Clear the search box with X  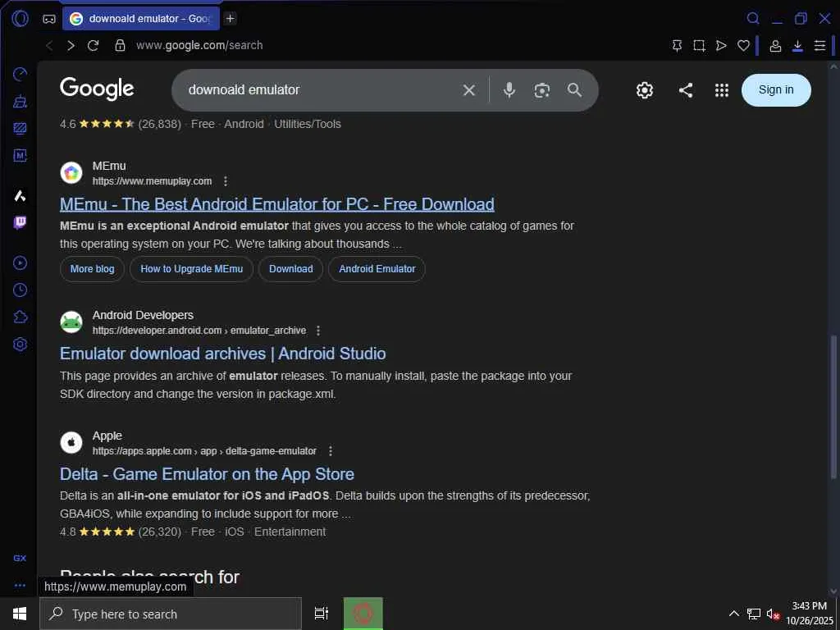coord(468,90)
